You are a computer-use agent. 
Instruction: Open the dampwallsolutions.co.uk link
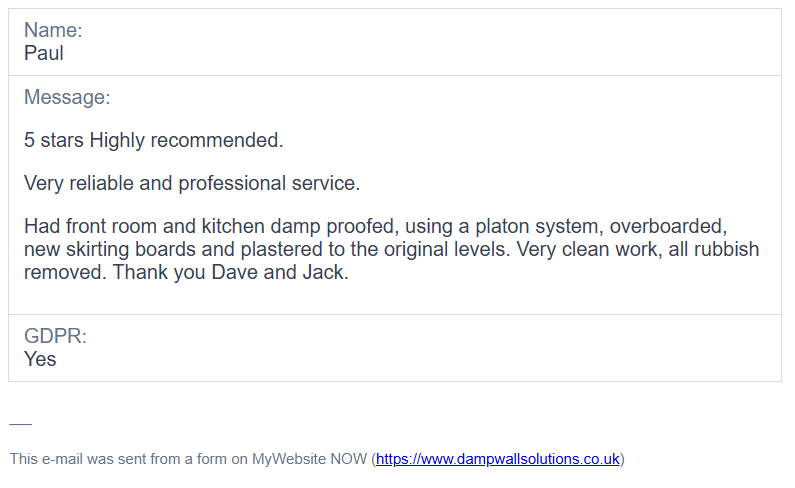497,459
